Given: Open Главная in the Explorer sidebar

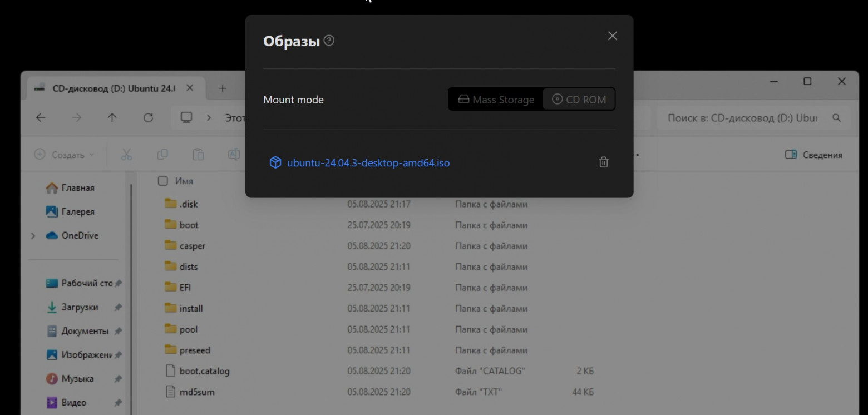Looking at the screenshot, I should tap(70, 188).
